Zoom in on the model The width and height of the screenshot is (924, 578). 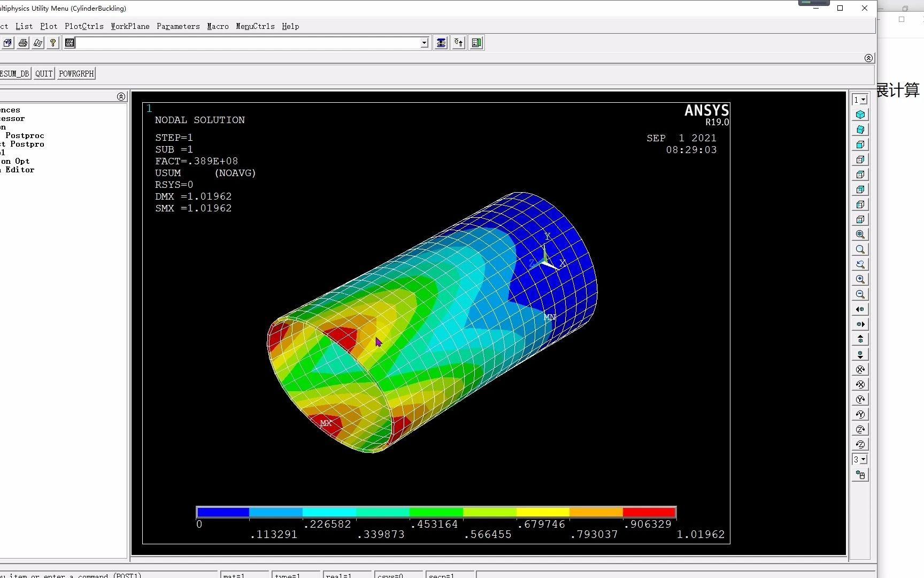point(860,279)
